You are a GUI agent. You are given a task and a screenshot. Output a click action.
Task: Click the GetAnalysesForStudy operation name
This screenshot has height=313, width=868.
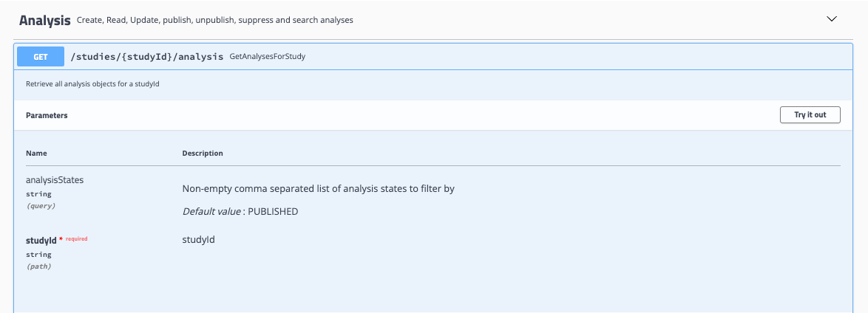pos(268,56)
